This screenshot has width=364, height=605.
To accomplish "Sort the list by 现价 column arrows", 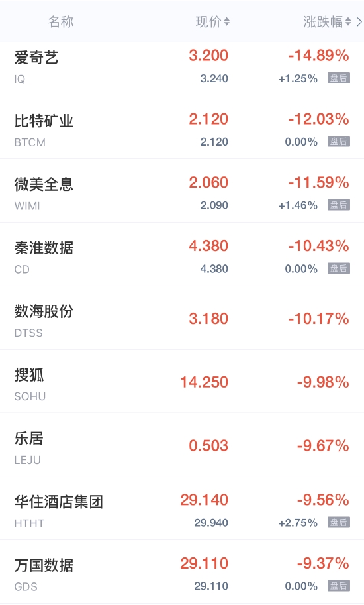I will 227,22.
